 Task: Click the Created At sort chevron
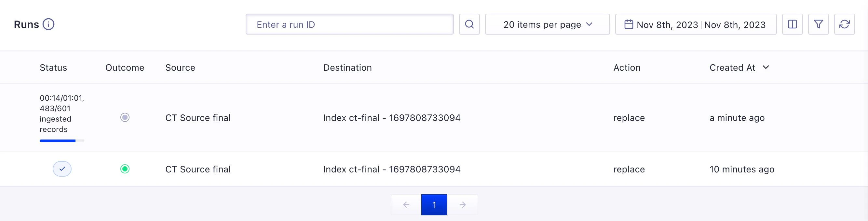[766, 67]
